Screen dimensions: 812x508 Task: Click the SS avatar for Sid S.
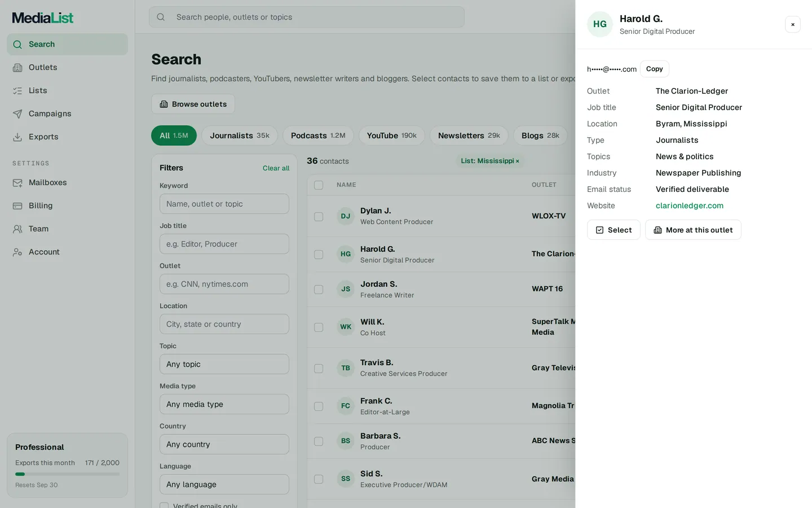pyautogui.click(x=346, y=479)
